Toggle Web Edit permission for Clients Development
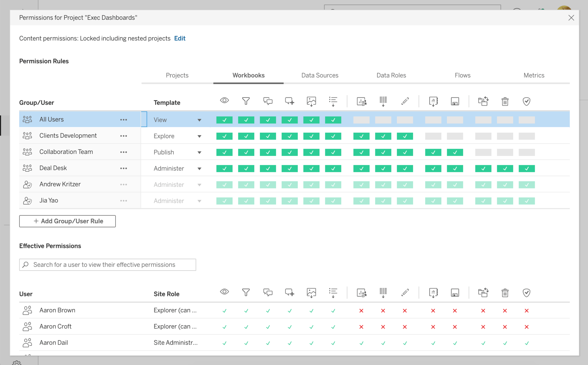The image size is (588, 365). 405,136
